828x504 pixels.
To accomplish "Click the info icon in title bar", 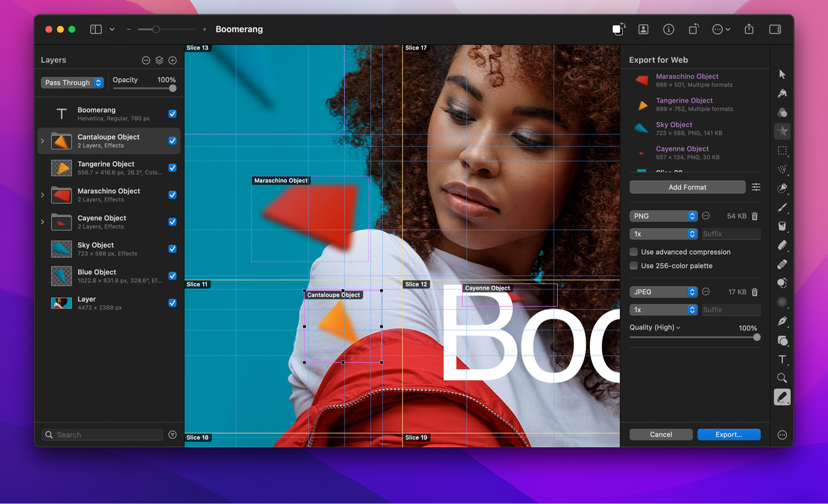I will tap(668, 29).
